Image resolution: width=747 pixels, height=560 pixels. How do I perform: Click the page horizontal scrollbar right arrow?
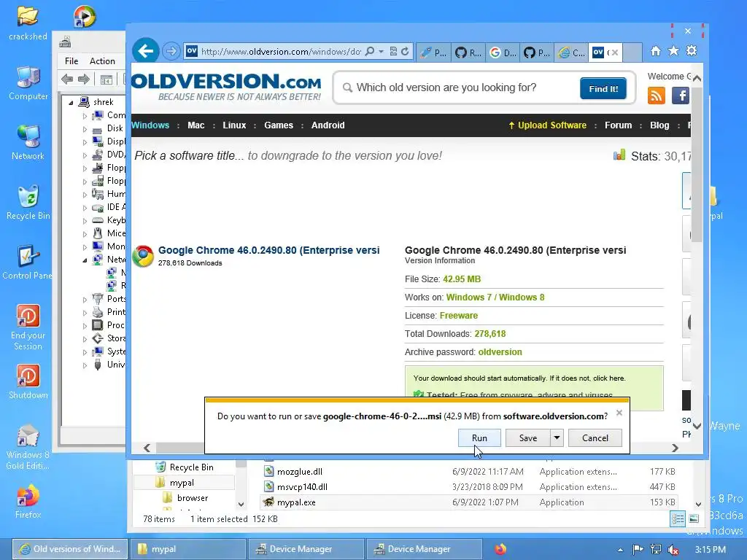click(x=675, y=448)
